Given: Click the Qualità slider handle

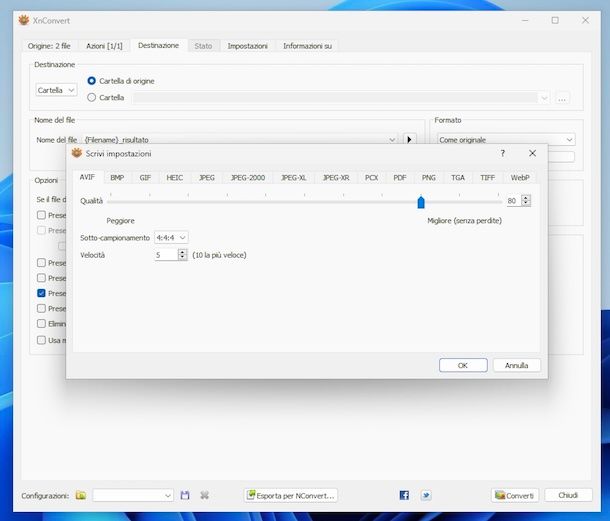Looking at the screenshot, I should (x=421, y=202).
